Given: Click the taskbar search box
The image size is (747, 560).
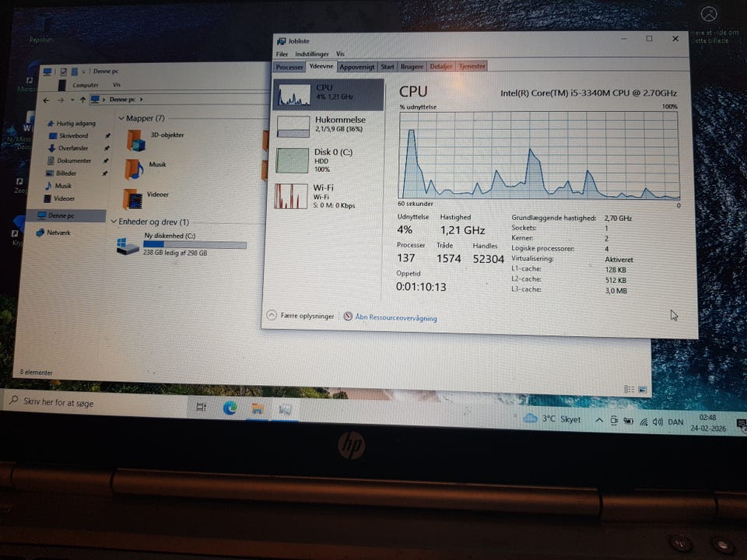Looking at the screenshot, I should 95,403.
